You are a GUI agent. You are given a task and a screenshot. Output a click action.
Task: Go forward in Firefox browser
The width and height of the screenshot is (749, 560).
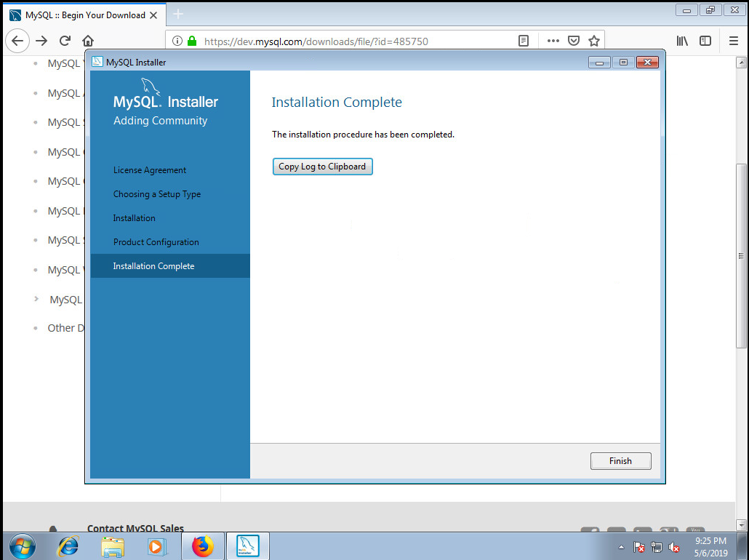tap(41, 41)
